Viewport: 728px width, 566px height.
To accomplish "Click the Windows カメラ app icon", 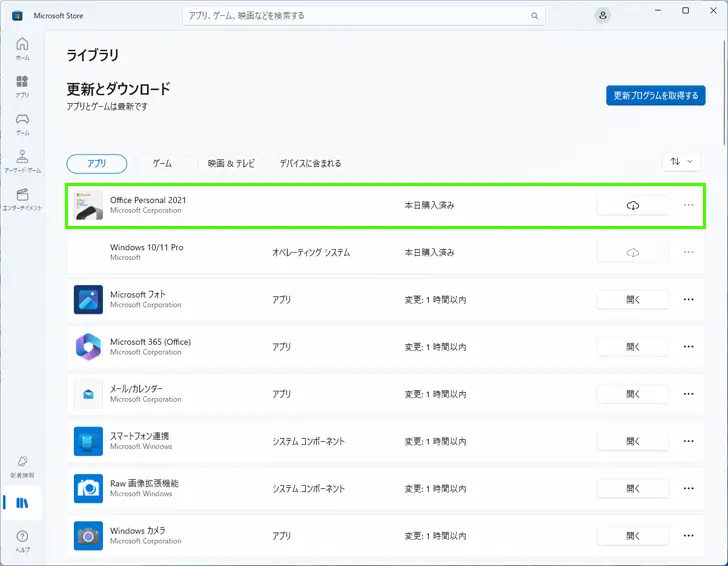I will (88, 535).
